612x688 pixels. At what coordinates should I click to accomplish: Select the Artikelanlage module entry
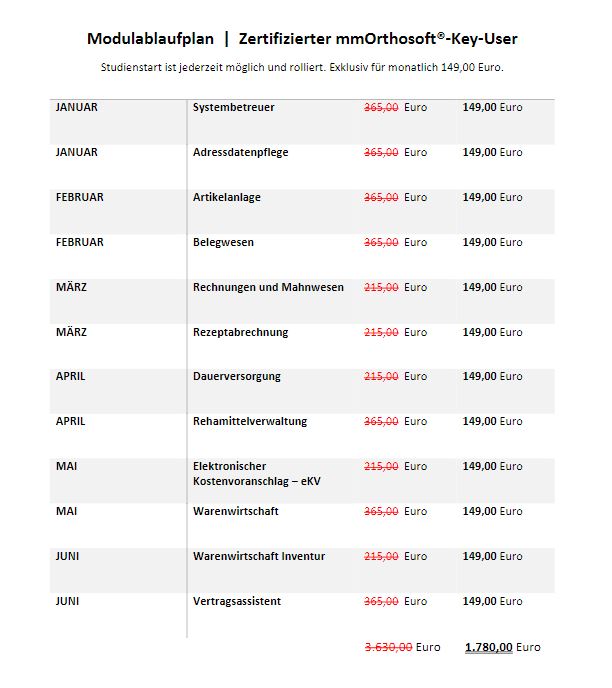click(x=226, y=197)
